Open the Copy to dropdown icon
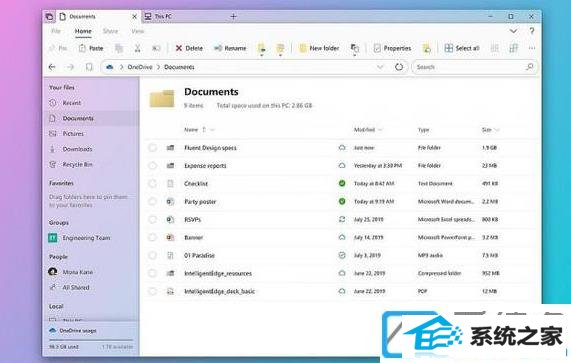 click(280, 49)
